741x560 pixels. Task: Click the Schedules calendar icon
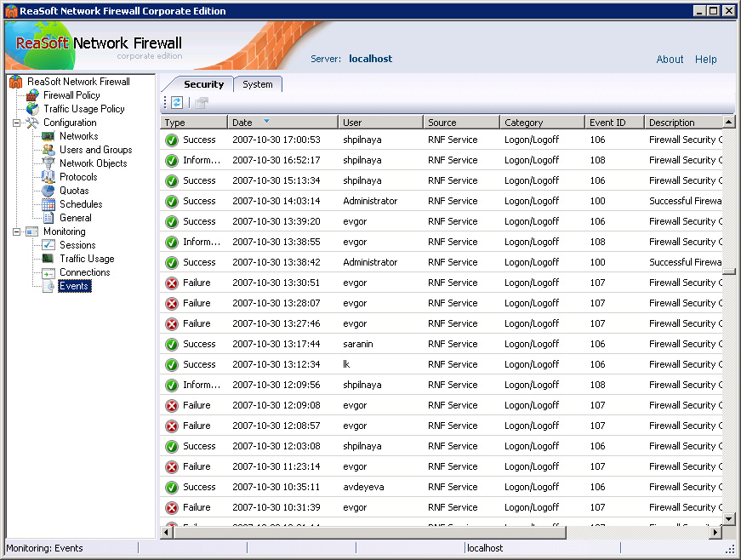tap(48, 204)
